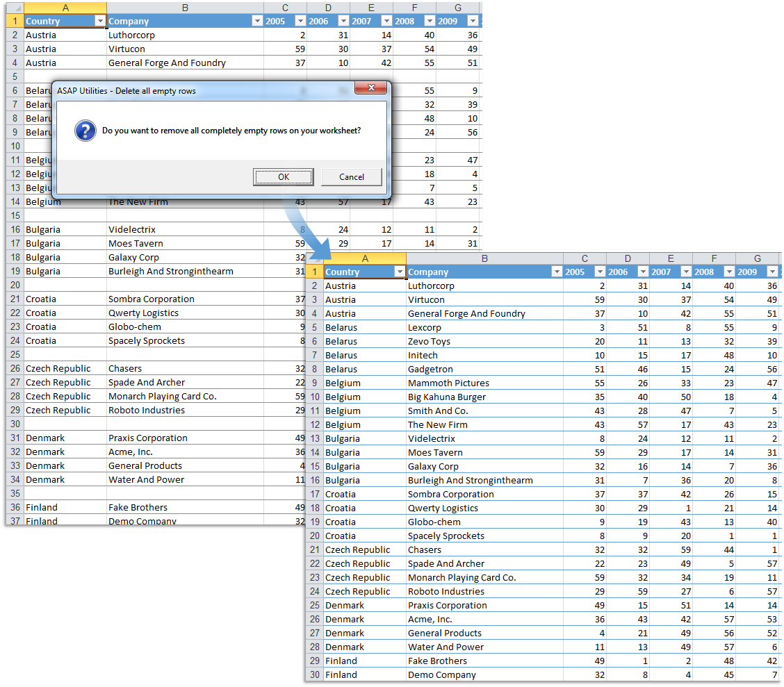Click the Galaxy Corp cell in the bottom sheet
784x687 pixels.
click(x=484, y=466)
